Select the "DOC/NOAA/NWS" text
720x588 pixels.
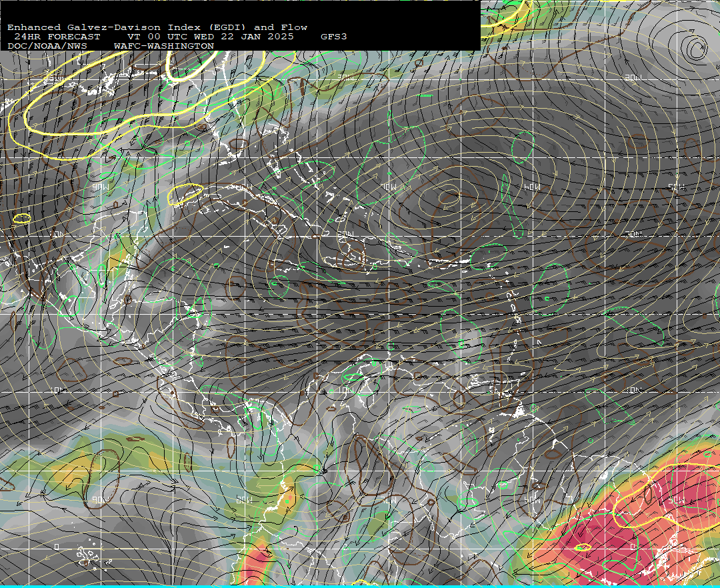(47, 47)
